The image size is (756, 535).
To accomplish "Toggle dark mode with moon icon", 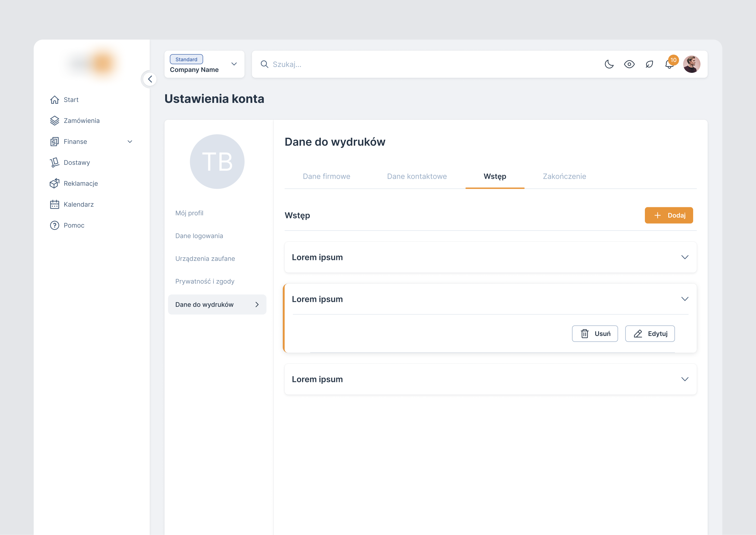I will pyautogui.click(x=609, y=64).
